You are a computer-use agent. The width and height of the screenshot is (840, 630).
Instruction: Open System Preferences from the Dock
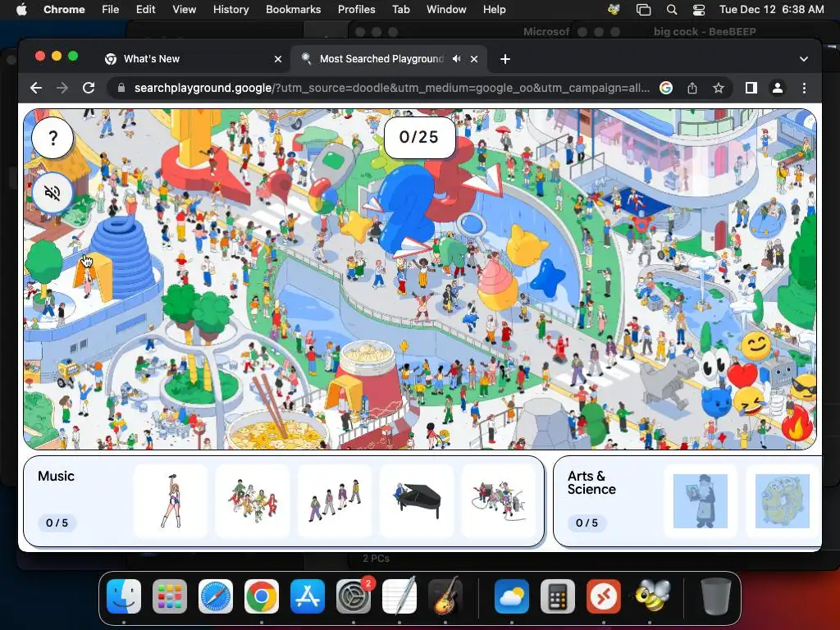(x=354, y=596)
